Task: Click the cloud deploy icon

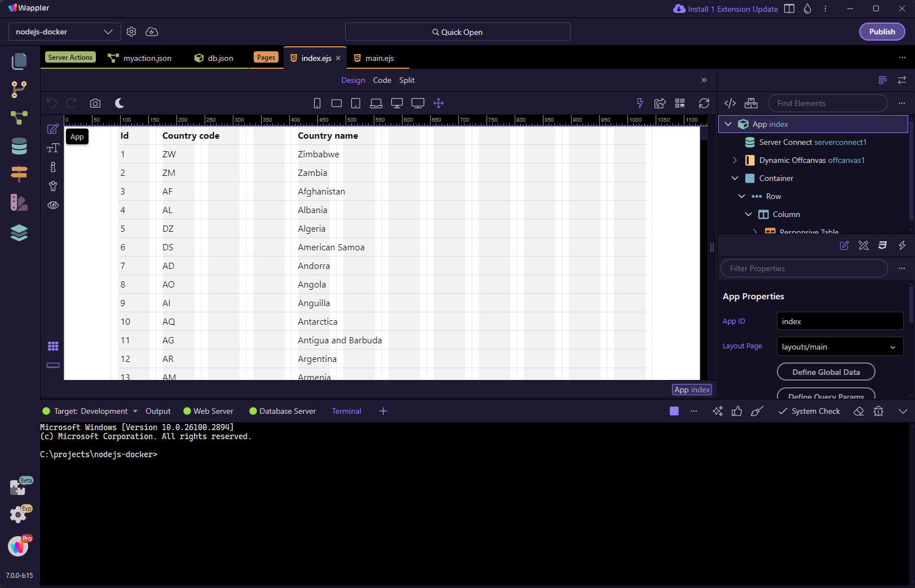Action: (x=152, y=32)
